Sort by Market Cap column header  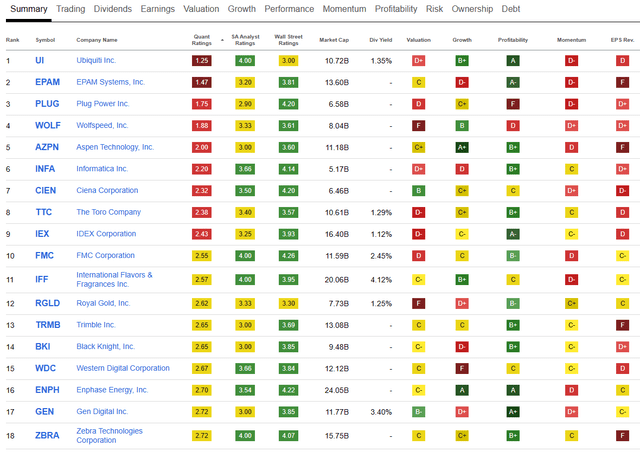tap(334, 40)
